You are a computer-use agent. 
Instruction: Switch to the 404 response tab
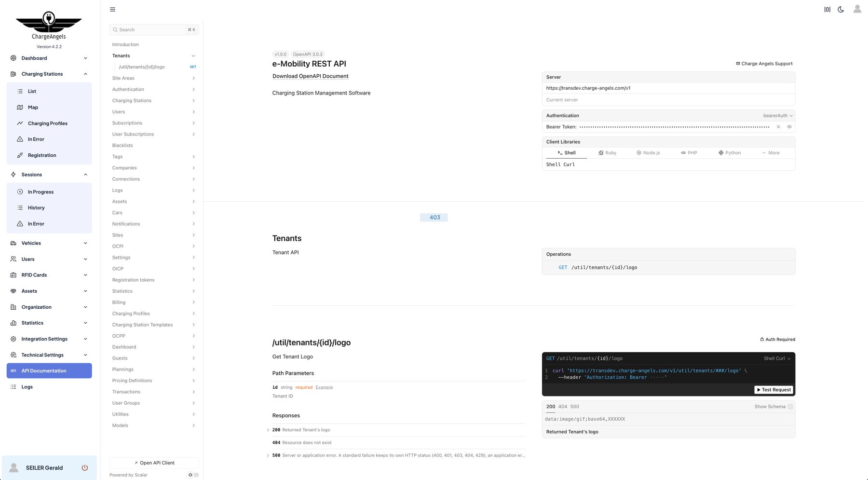coord(563,407)
